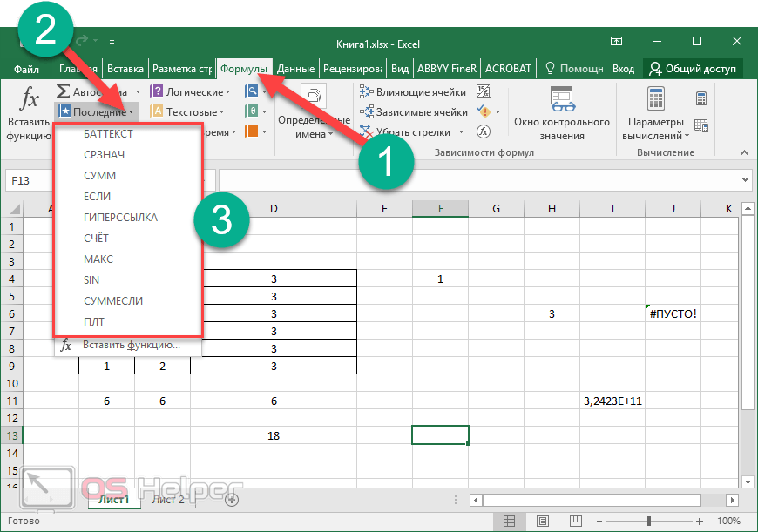This screenshot has width=758, height=532.
Task: Click the Error Checking icon
Action: click(x=484, y=111)
